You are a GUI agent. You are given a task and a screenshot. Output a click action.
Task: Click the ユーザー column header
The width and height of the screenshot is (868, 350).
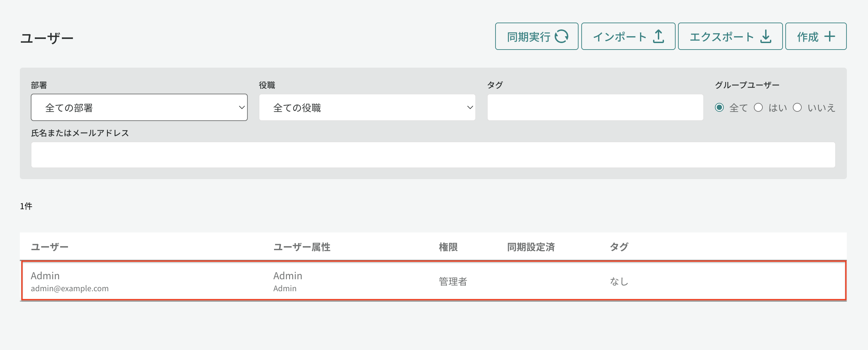(x=50, y=247)
